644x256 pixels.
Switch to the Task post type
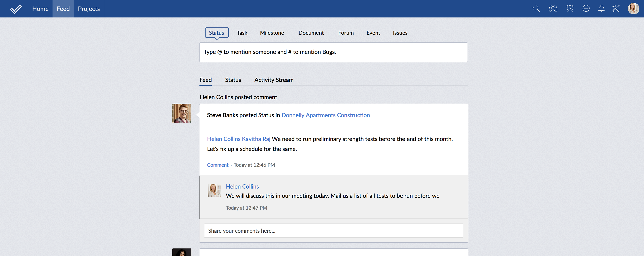click(242, 33)
